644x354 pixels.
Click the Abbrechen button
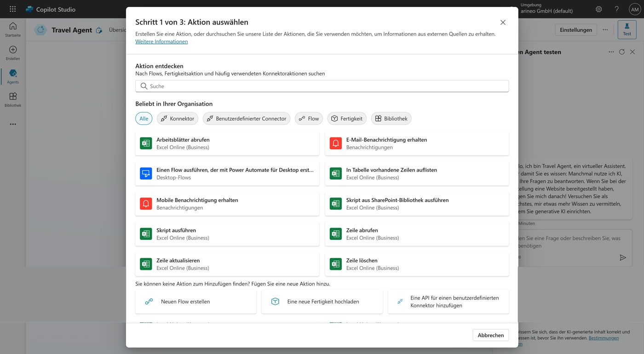click(490, 335)
